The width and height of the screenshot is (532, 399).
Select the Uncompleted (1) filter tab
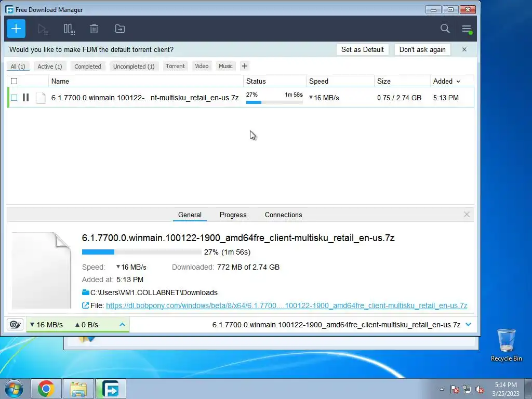click(134, 66)
